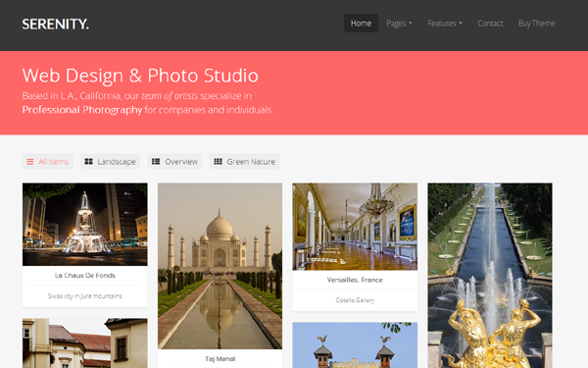Click the Castle Gallery caption

click(x=355, y=300)
